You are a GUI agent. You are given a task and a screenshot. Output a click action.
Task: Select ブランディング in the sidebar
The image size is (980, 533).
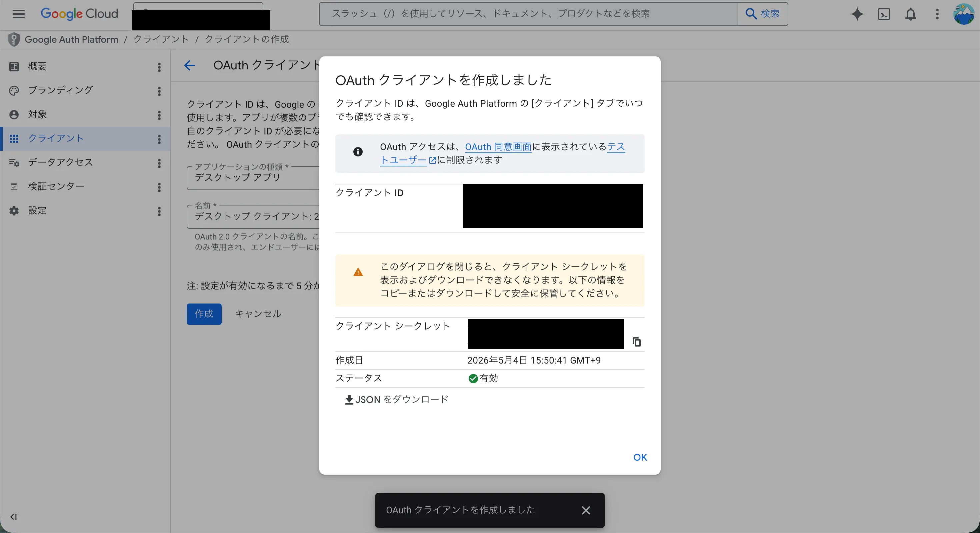coord(60,91)
